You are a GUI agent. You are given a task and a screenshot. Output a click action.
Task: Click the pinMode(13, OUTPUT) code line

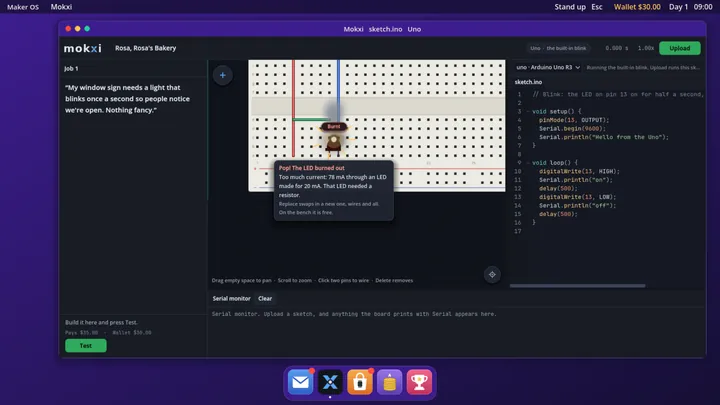point(574,120)
